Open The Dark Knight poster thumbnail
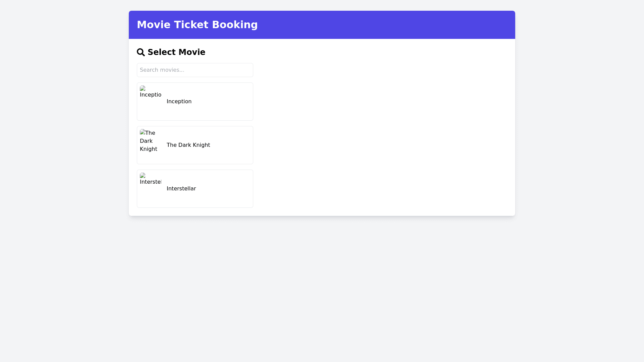The height and width of the screenshot is (362, 644). pos(151,145)
